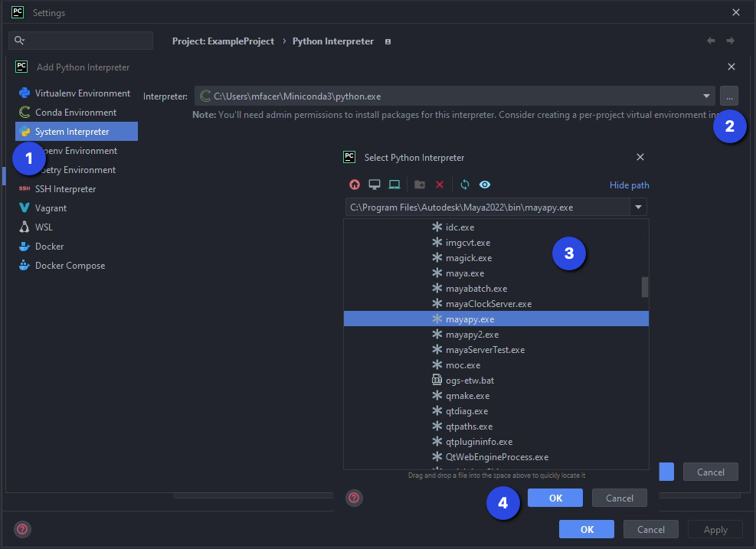Expand the interpreter file path combo box
This screenshot has height=549, width=756.
pos(638,207)
